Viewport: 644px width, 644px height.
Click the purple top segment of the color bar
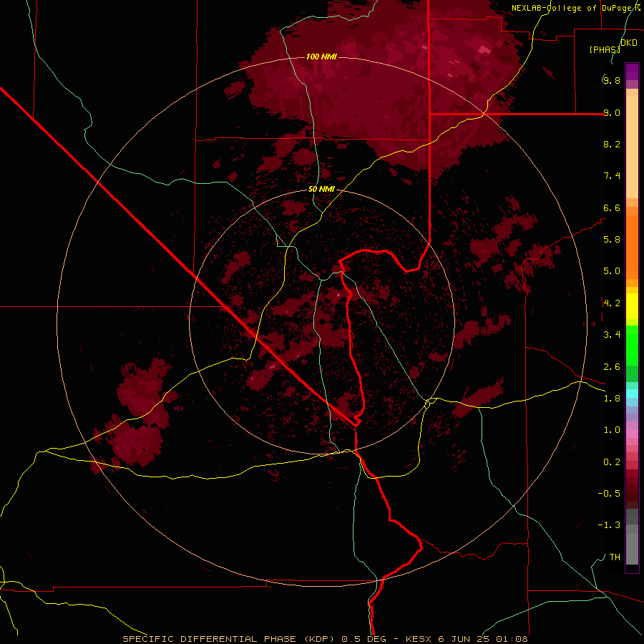click(x=632, y=72)
